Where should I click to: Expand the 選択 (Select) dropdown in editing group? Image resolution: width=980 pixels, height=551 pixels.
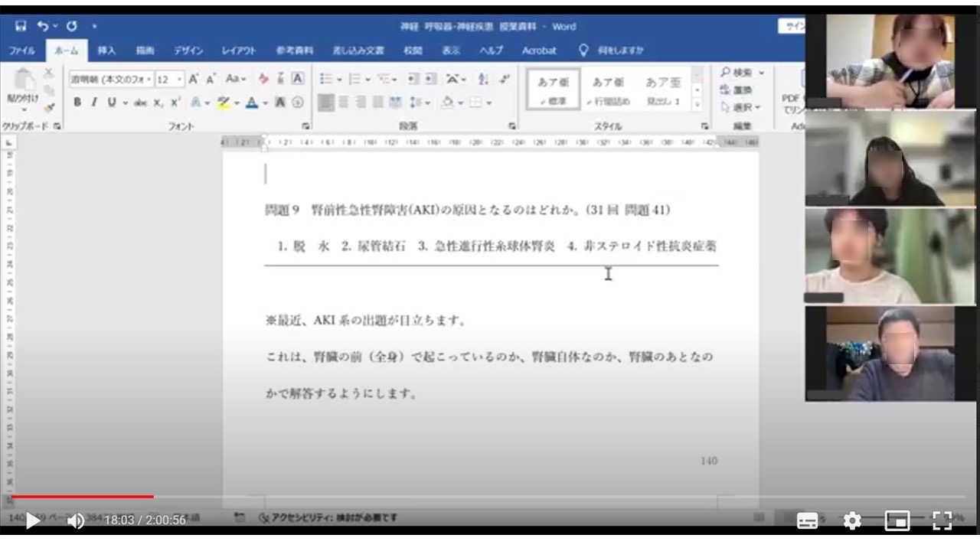(x=743, y=108)
